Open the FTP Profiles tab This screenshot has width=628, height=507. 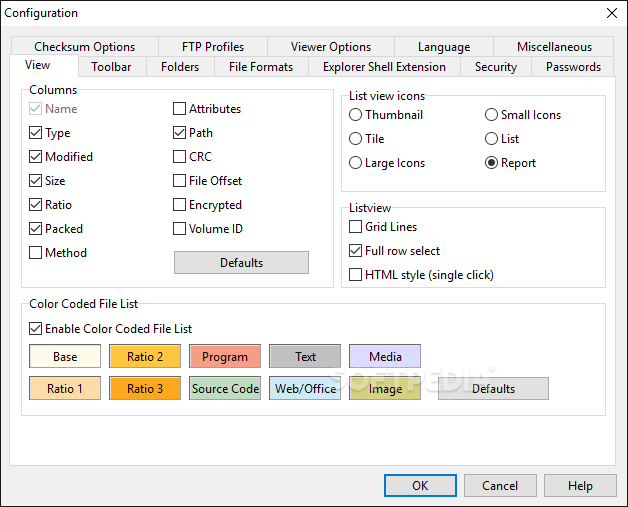coord(213,46)
